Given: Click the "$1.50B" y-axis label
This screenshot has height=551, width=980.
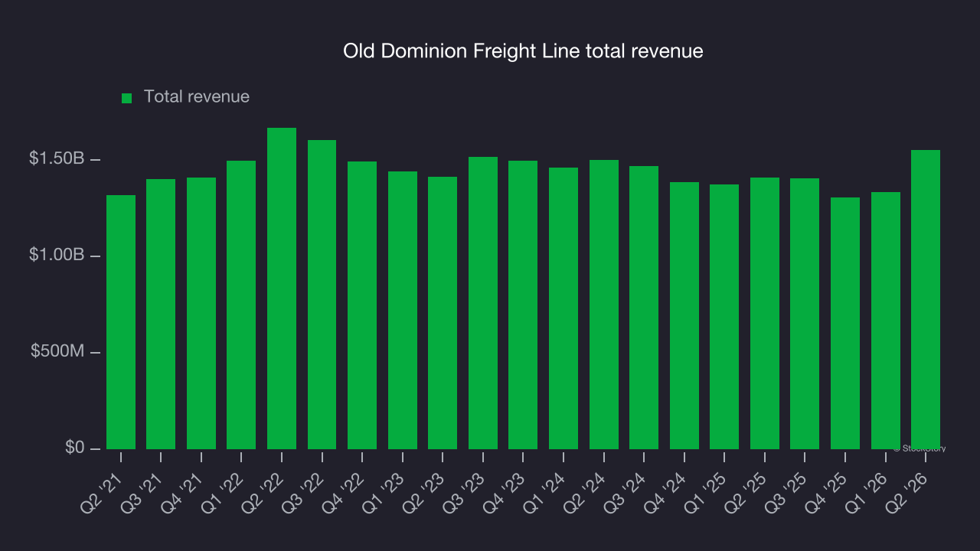Looking at the screenshot, I should point(57,159).
